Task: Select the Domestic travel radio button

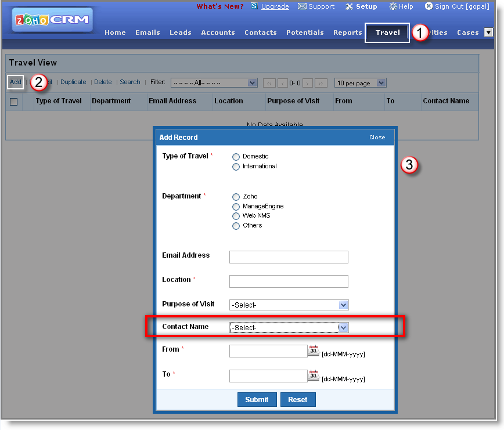Action: pos(236,157)
